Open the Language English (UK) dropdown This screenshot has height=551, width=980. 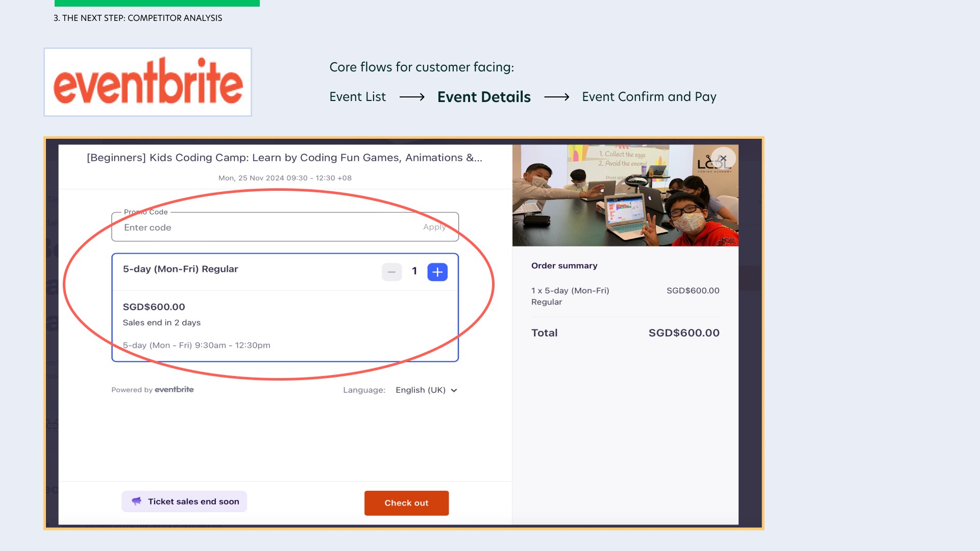click(x=426, y=390)
